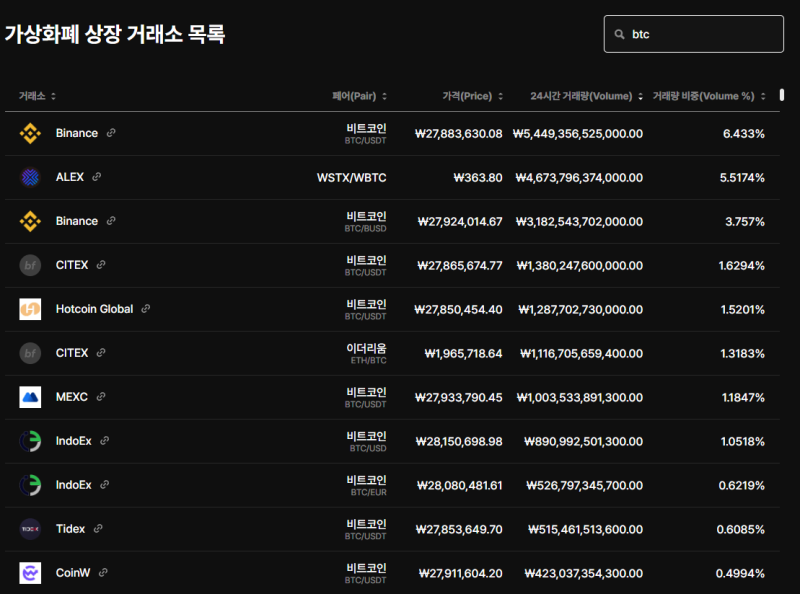Click the price ₩27,850,454.40

(x=459, y=309)
